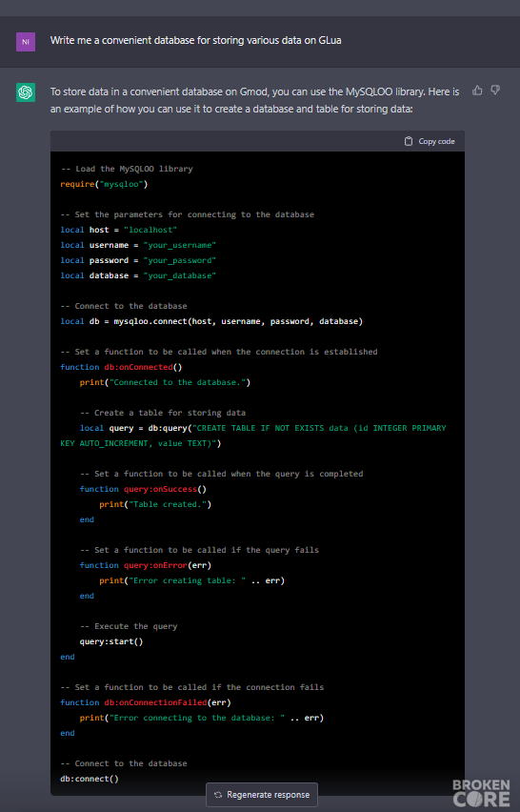520x812 pixels.
Task: Click the thumbs up icon
Action: click(x=477, y=91)
